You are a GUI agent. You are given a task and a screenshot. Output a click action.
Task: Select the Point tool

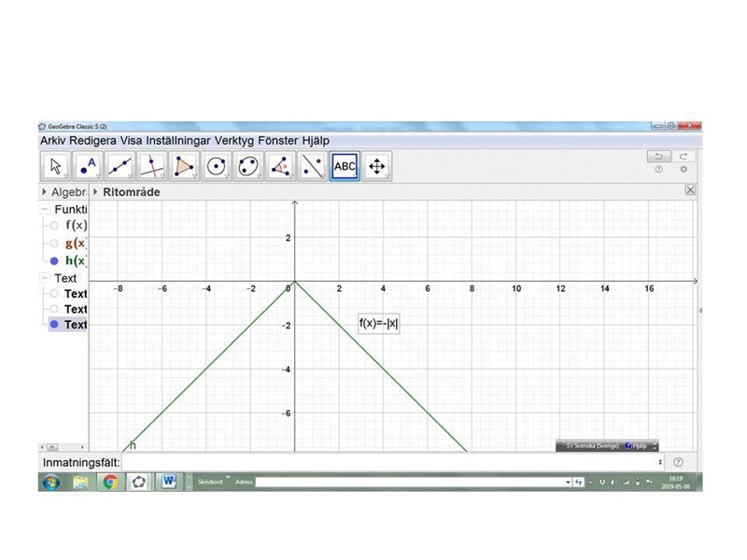(88, 166)
